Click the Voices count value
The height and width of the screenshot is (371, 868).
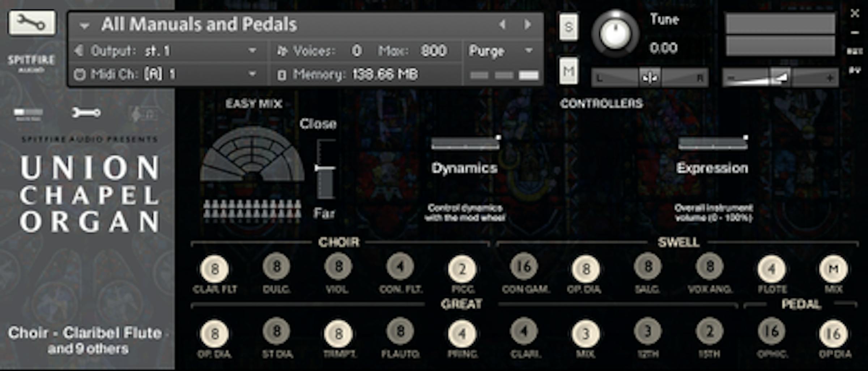357,51
